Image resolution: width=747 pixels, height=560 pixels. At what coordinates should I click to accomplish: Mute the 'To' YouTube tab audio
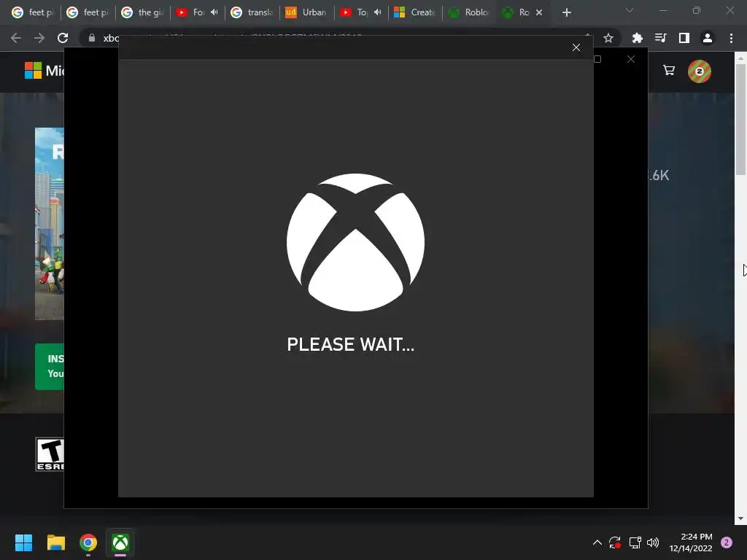coord(378,12)
